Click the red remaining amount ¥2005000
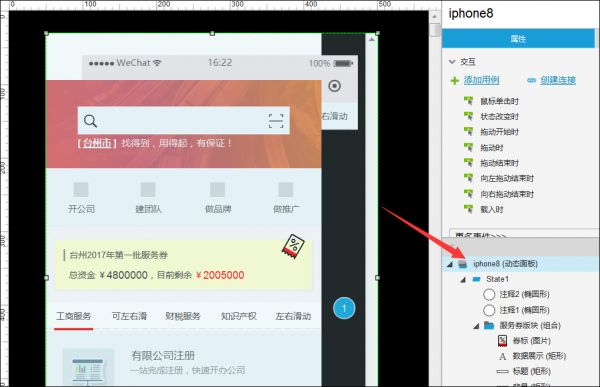This screenshot has height=387, width=600. pos(220,275)
